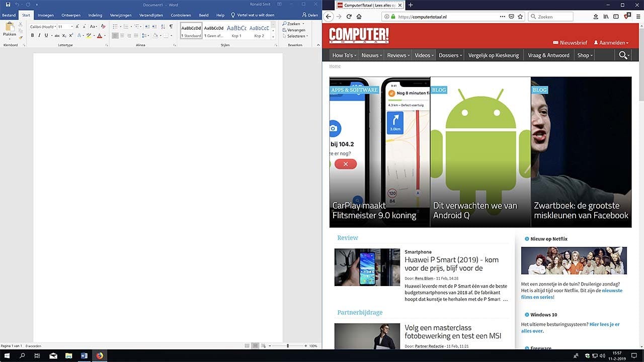644x362 pixels.
Task: Open Windows taskbar search magnifier
Action: [22, 356]
